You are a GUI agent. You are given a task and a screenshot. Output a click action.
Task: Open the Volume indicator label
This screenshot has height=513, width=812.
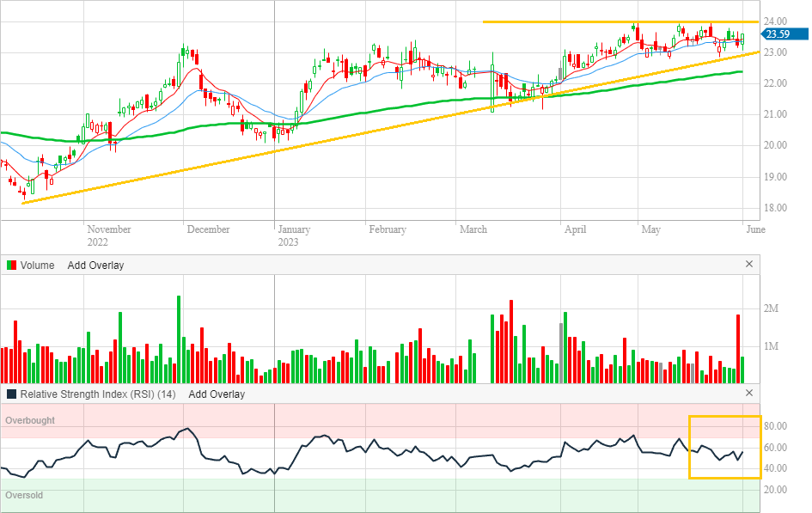click(38, 266)
